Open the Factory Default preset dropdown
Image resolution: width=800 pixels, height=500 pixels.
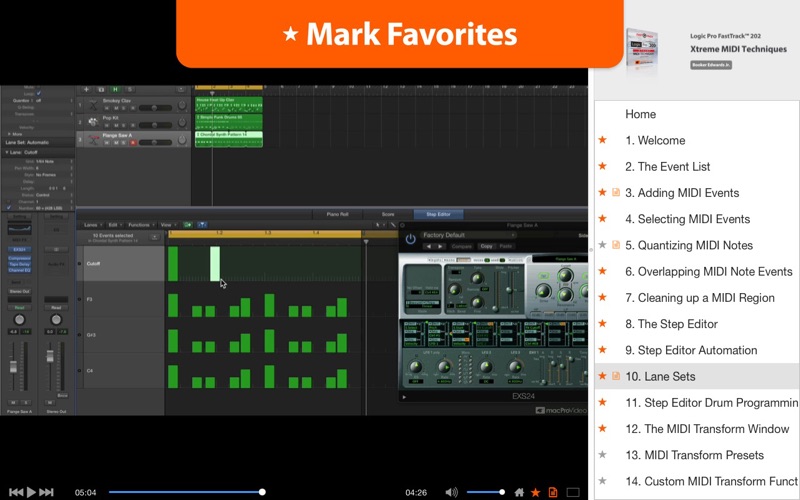[468, 235]
